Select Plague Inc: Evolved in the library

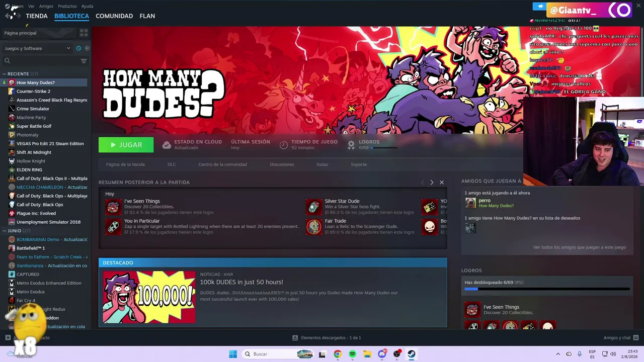point(36,213)
